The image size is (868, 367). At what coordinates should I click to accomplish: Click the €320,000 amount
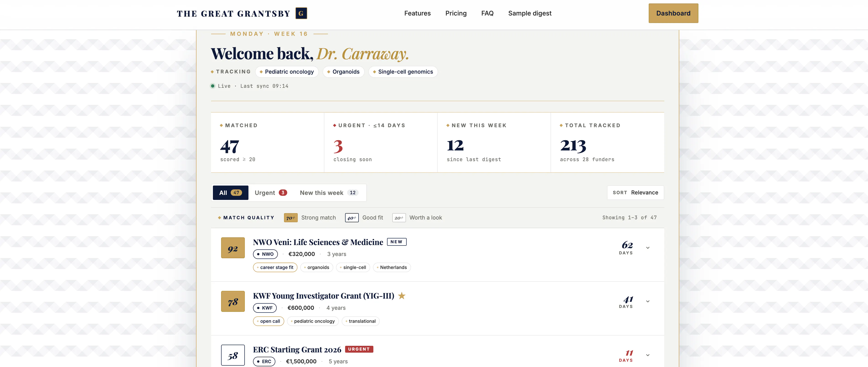[302, 254]
